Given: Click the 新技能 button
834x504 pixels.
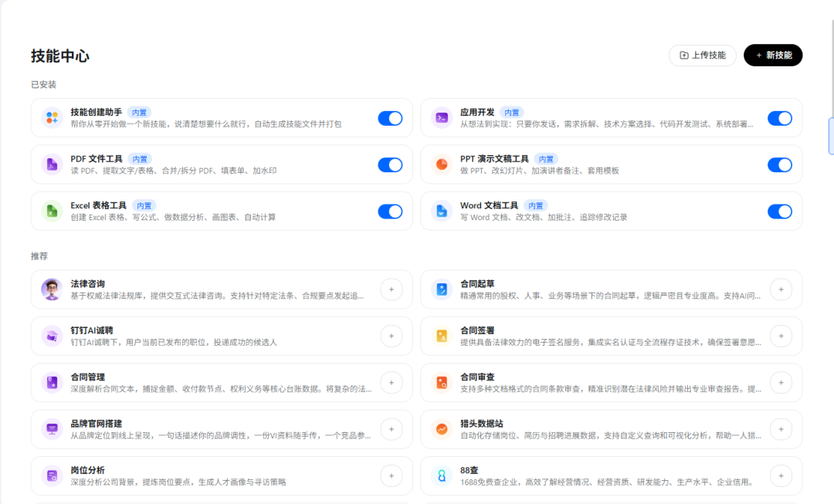Looking at the screenshot, I should (773, 56).
